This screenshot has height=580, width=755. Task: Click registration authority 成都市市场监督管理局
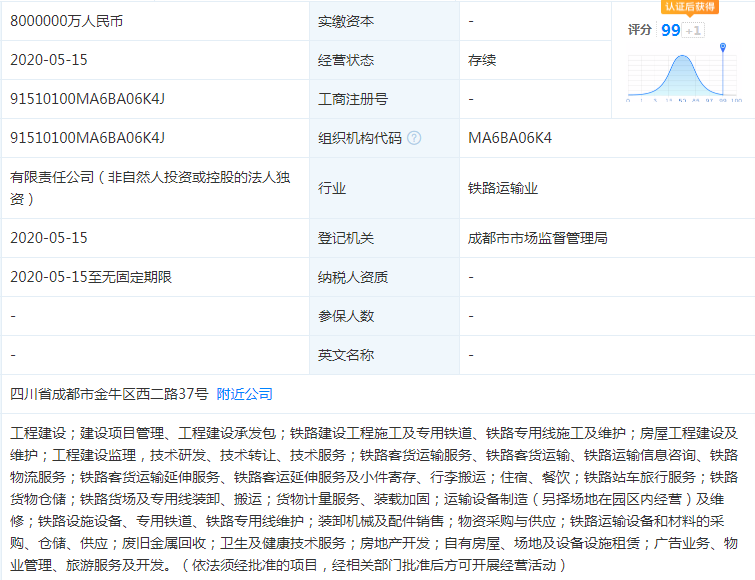[x=537, y=238]
